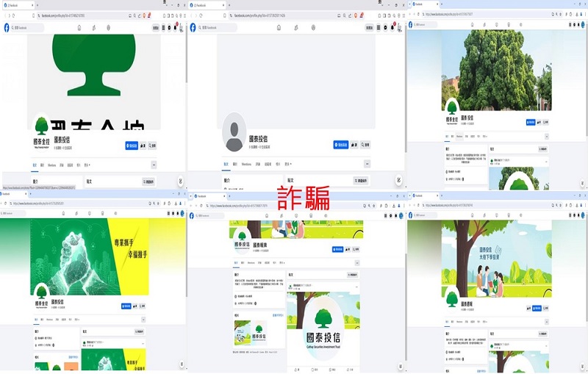Select Mentions tab in the handshake cover window
The image size is (588, 374).
coord(49,320)
